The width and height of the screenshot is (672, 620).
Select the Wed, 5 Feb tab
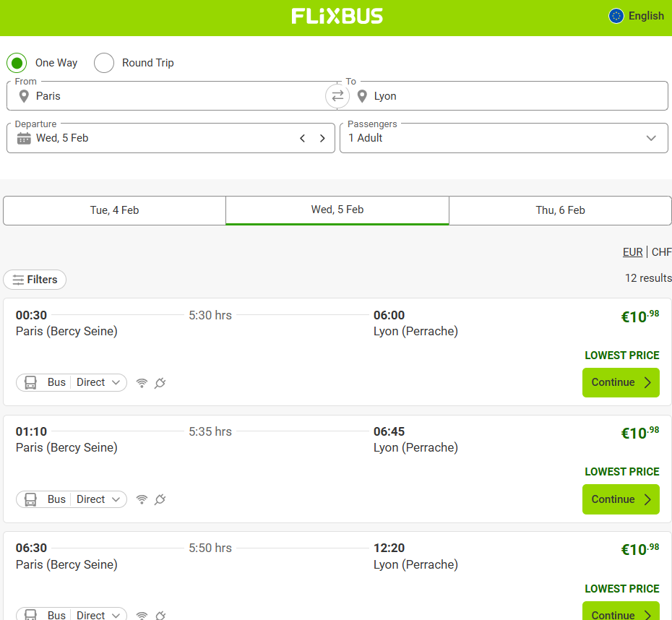[337, 210]
